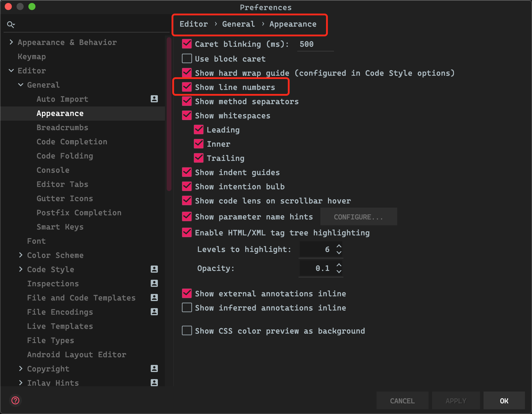Image resolution: width=532 pixels, height=414 pixels.
Task: Click the search magnifier icon
Action: pyautogui.click(x=11, y=25)
